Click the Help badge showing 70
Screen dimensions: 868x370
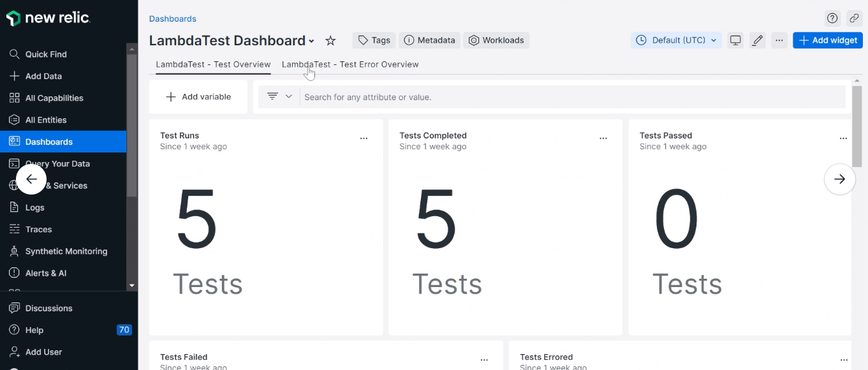pos(124,330)
